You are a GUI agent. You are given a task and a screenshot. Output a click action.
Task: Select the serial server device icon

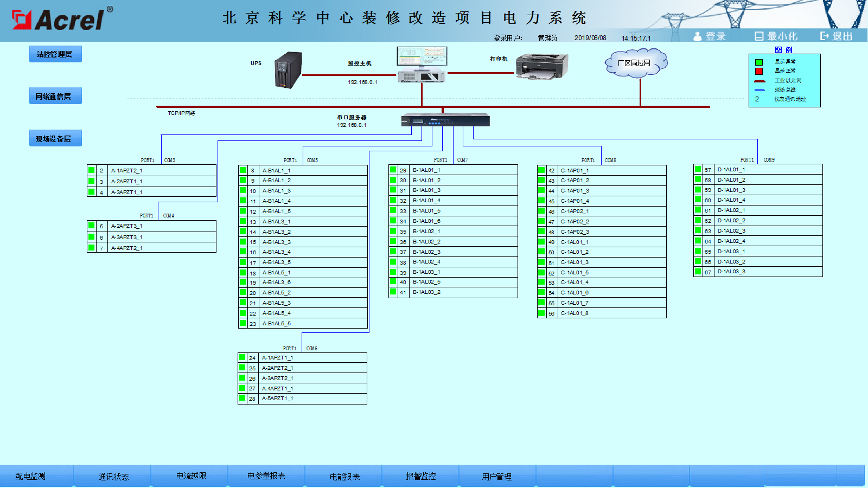[445, 120]
